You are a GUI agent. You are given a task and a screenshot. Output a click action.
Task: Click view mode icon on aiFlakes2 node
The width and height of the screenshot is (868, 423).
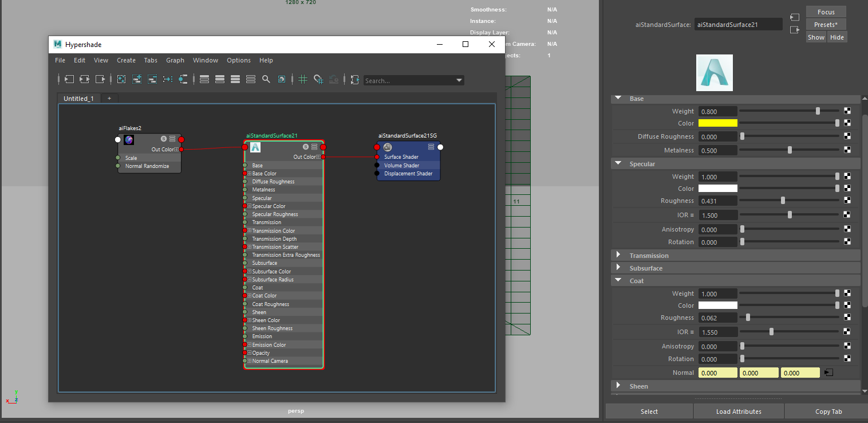[172, 139]
